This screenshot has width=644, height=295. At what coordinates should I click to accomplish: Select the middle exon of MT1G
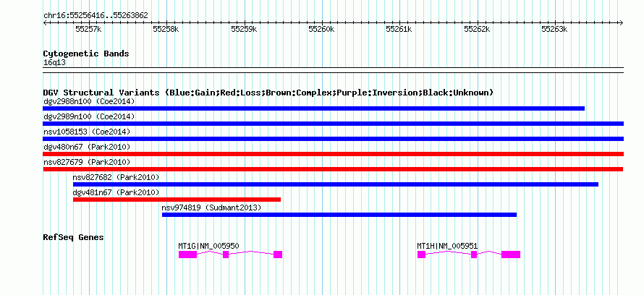click(226, 255)
